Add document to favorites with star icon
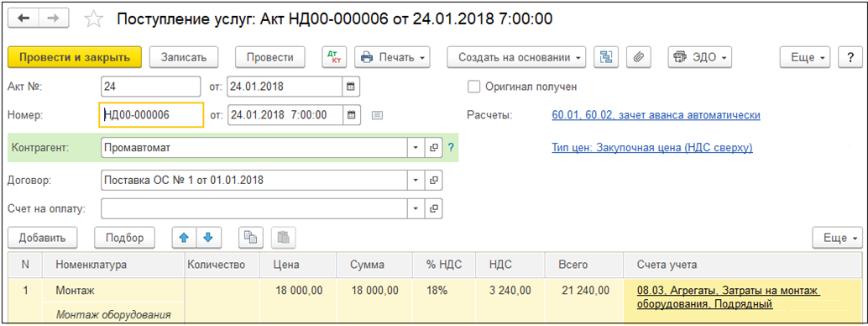 pyautogui.click(x=93, y=19)
